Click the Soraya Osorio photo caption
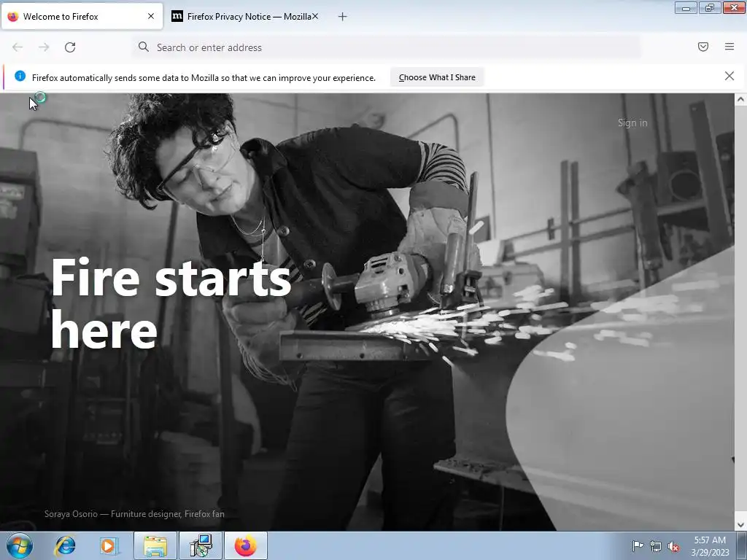This screenshot has height=560, width=747. (x=134, y=514)
